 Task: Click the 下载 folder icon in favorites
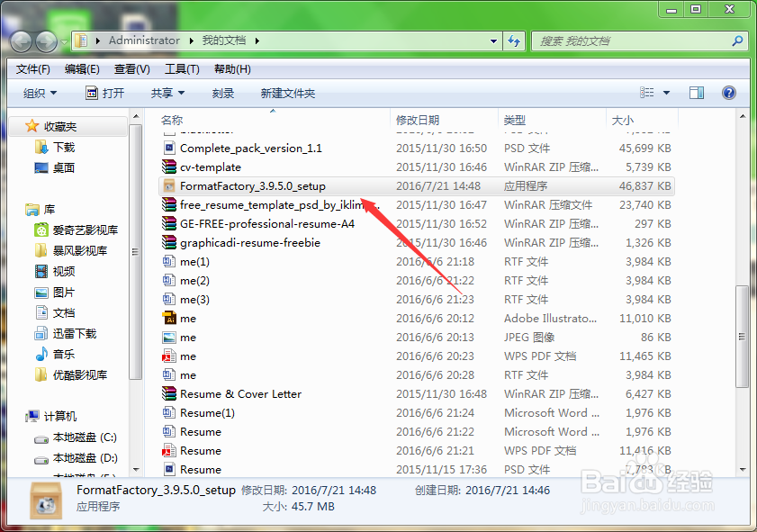(x=41, y=147)
